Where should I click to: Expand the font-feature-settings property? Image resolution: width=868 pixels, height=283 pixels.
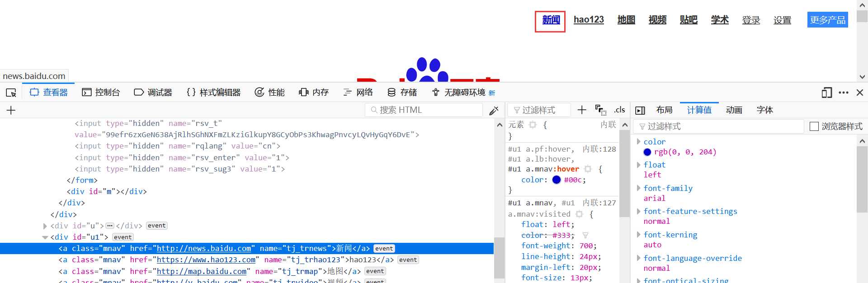coord(639,211)
